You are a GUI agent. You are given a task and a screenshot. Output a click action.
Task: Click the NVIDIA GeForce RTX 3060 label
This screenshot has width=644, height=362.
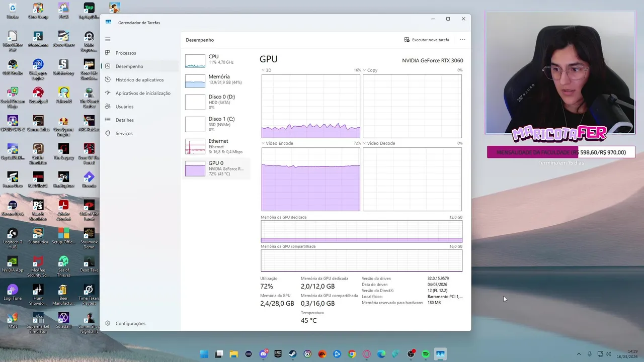[433, 60]
